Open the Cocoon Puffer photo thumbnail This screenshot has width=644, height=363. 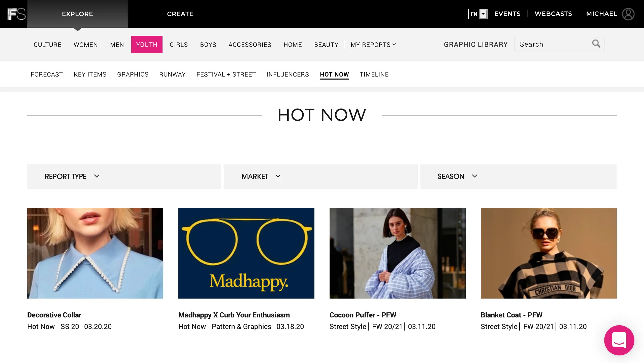[398, 253]
